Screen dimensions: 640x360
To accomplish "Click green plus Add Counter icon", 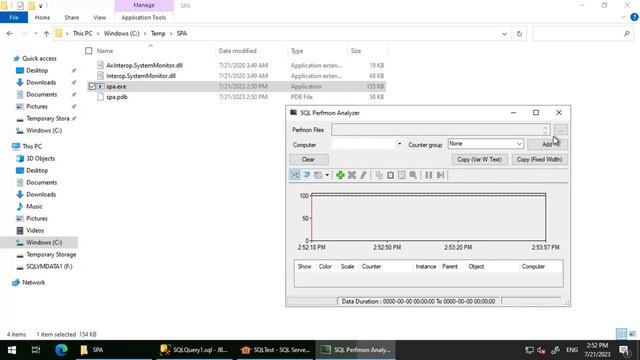I will coord(340,175).
